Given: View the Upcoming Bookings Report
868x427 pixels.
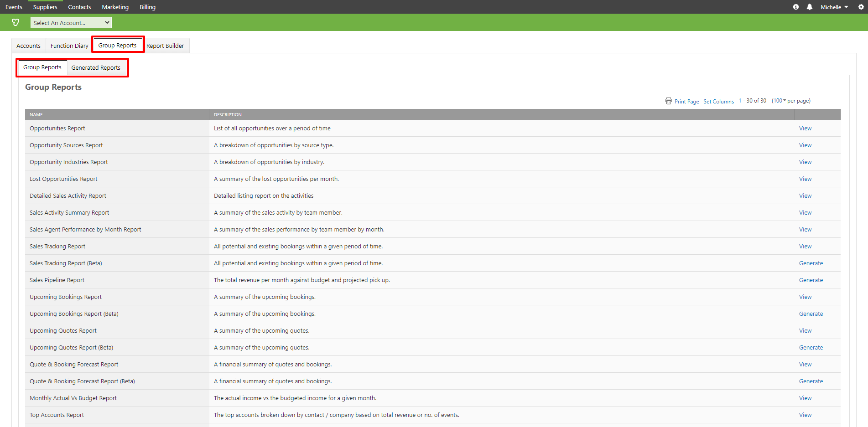Looking at the screenshot, I should pos(805,297).
